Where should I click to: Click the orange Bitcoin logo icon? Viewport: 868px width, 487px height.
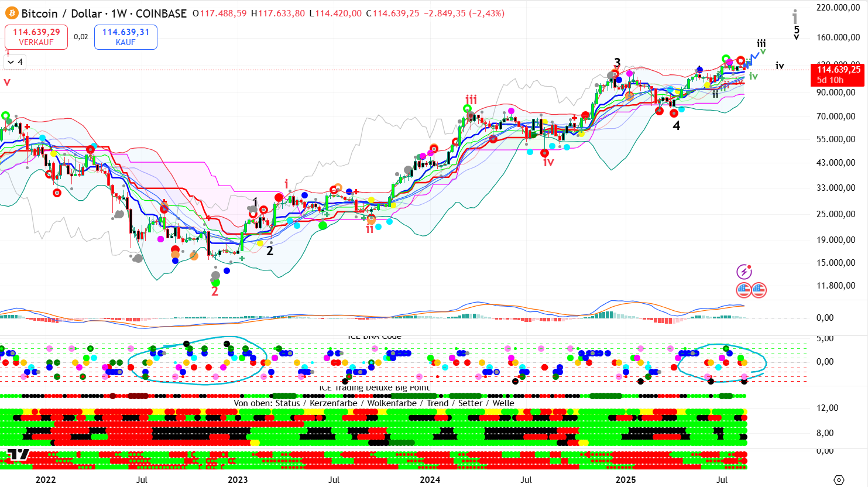(12, 13)
